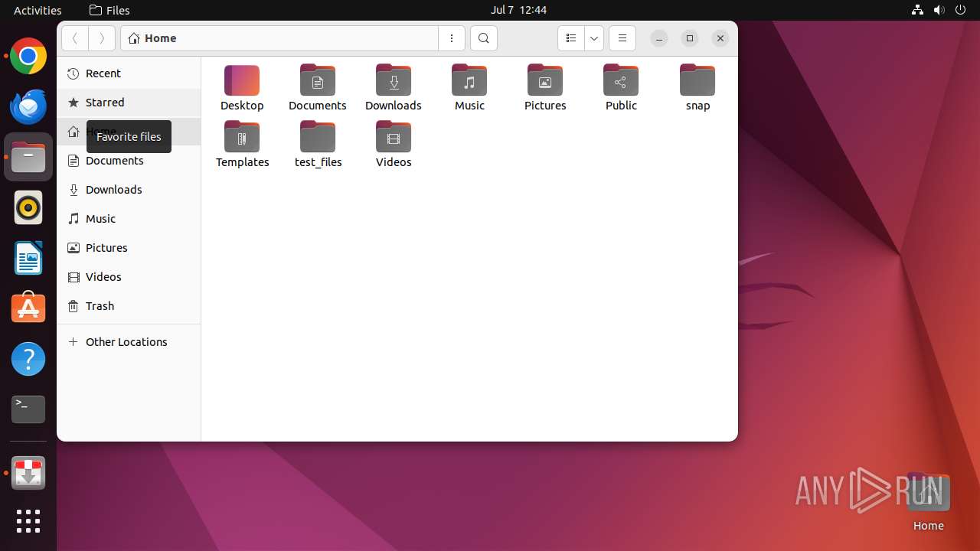Launch LibreOffice Writer from the dock
This screenshot has height=551, width=980.
28,258
